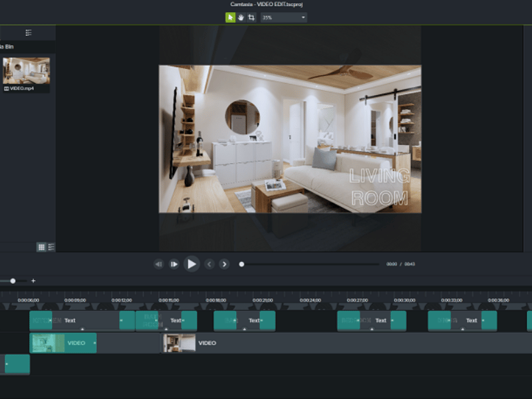Click the 0:00:15;00 mark on the timeline ruler

[169, 301]
